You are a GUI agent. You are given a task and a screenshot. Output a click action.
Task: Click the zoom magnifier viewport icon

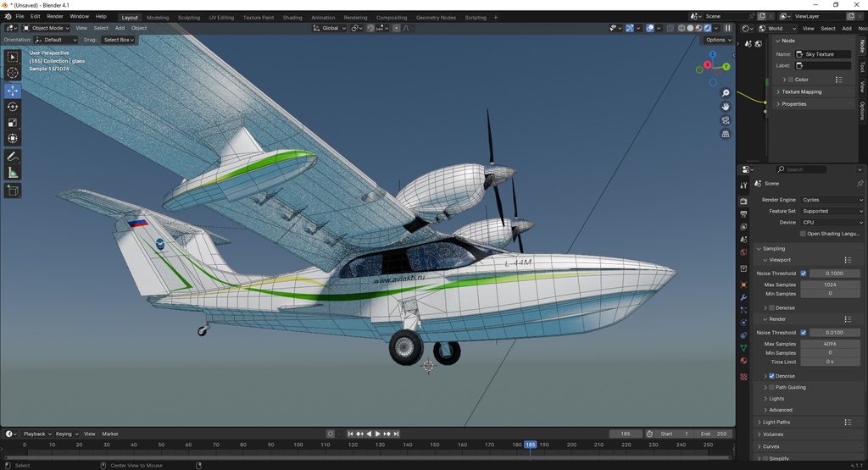(x=726, y=93)
